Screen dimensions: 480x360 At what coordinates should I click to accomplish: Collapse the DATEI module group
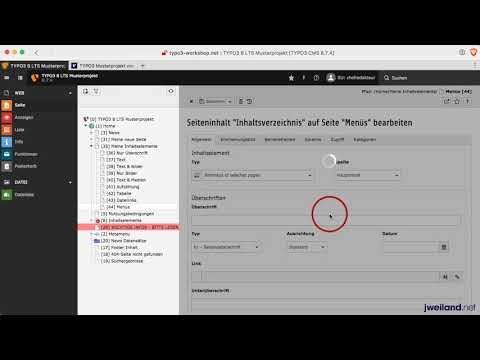pos(70,182)
